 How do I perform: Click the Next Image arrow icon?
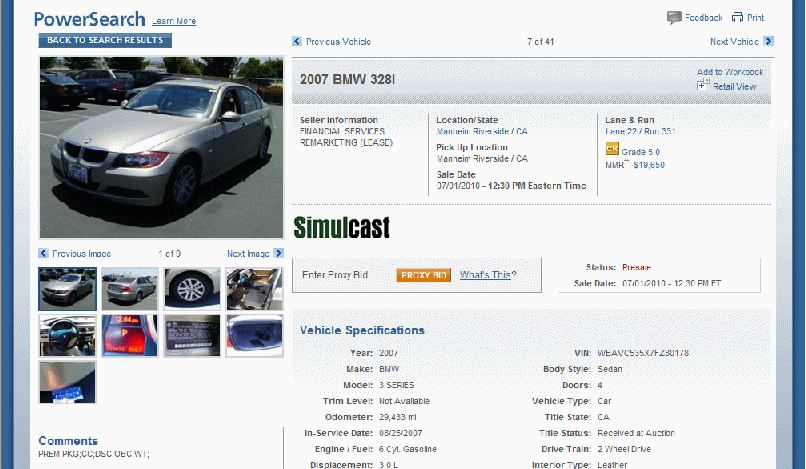pos(278,253)
